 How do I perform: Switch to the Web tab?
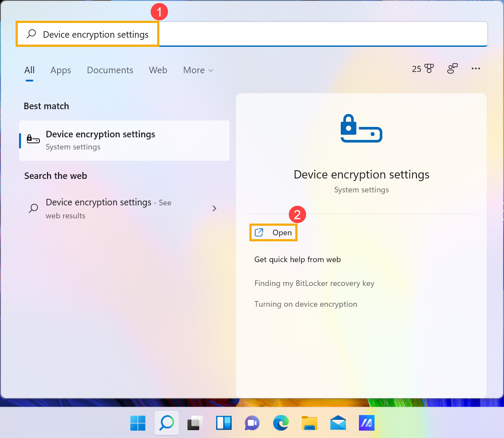point(158,70)
